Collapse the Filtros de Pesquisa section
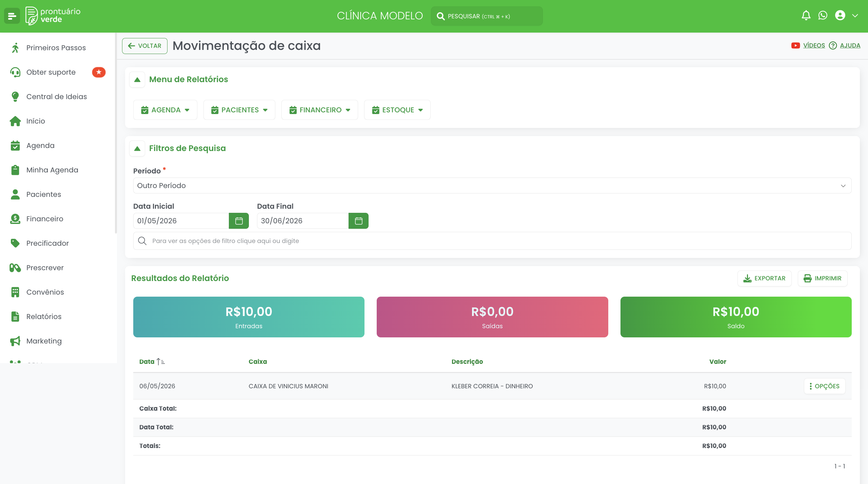This screenshot has width=868, height=484. (x=137, y=149)
